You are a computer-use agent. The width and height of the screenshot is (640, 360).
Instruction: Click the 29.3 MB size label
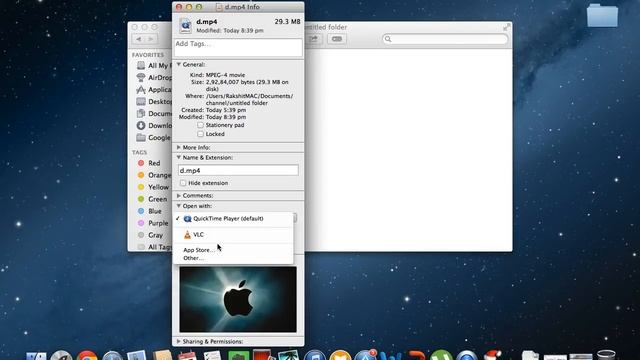[287, 22]
